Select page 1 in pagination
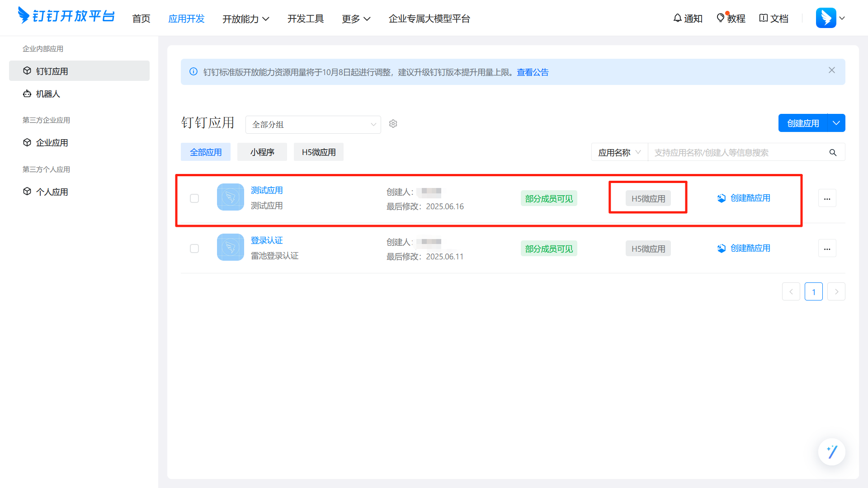 point(814,292)
